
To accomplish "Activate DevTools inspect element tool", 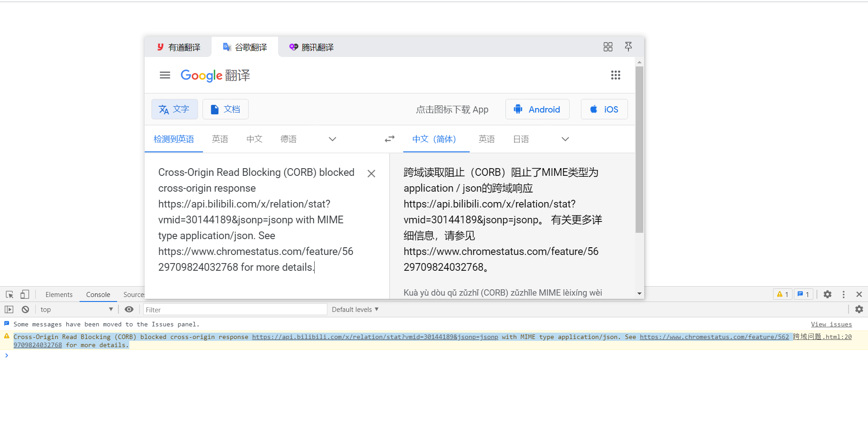I will (9, 294).
